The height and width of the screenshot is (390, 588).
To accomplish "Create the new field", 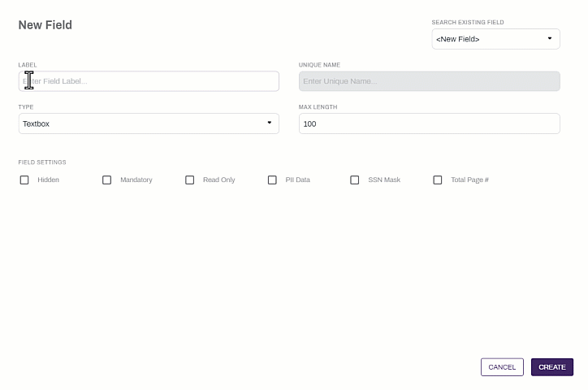I will pos(552,367).
